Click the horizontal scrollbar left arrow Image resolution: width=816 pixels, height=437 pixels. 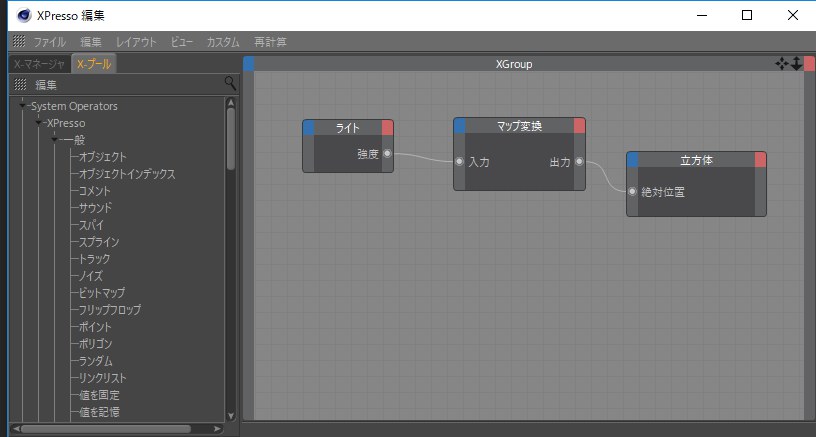16,429
